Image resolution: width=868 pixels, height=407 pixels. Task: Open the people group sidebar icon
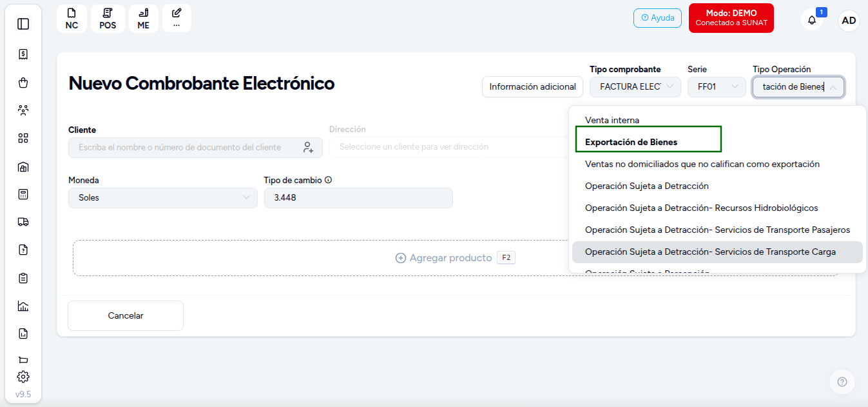pos(23,110)
